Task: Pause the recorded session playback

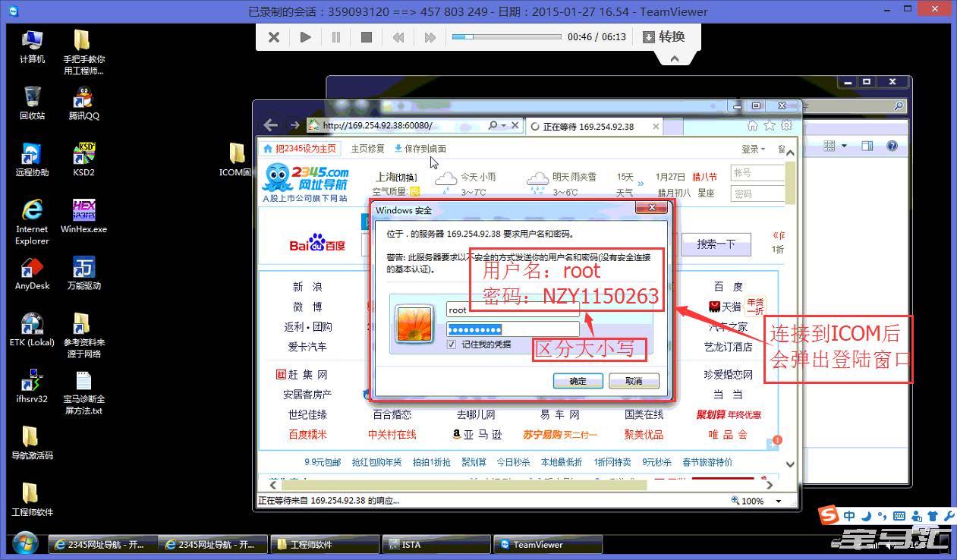Action: coord(335,37)
